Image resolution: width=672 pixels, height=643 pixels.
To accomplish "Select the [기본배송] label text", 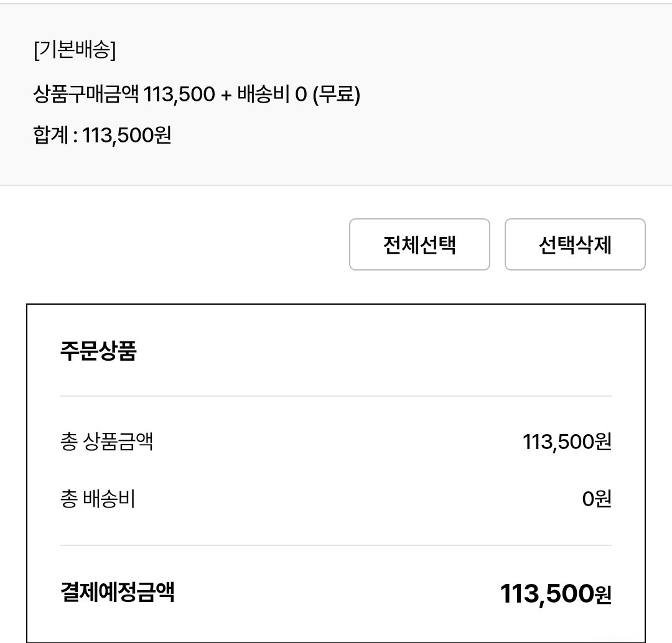I will point(75,50).
